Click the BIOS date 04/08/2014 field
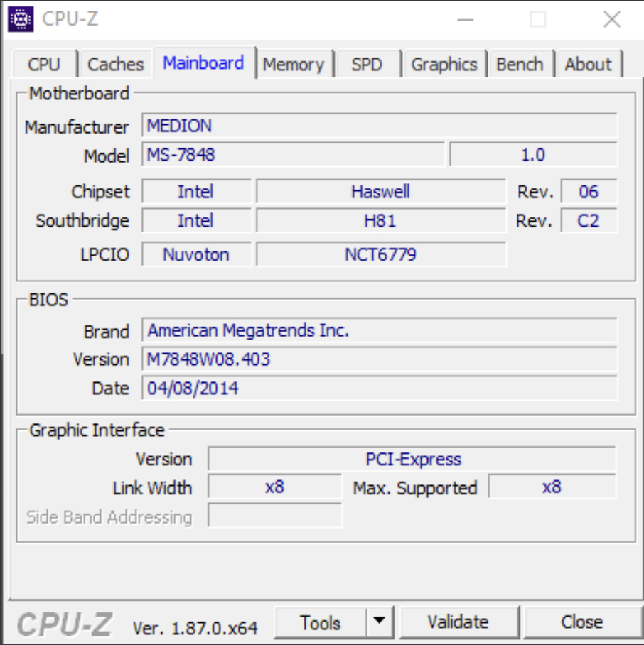The height and width of the screenshot is (645, 644). [380, 387]
